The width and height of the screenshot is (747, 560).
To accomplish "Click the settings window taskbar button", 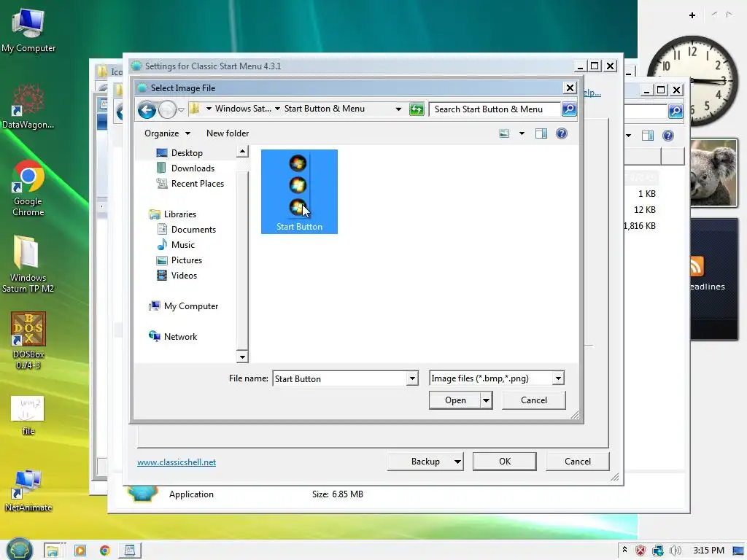I will (129, 551).
